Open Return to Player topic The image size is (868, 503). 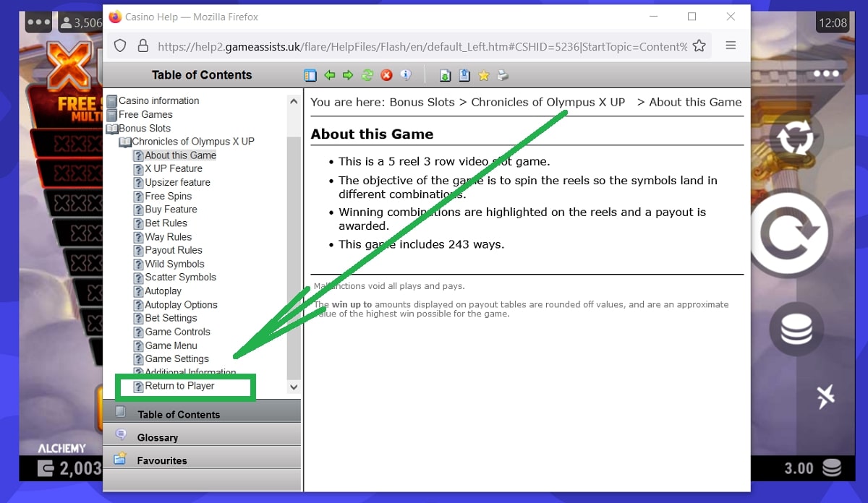(174, 386)
